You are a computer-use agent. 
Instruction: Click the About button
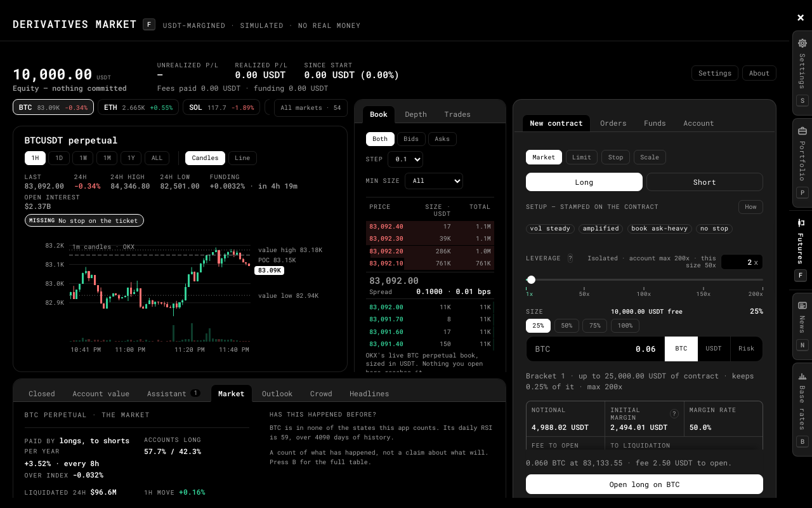coord(759,73)
